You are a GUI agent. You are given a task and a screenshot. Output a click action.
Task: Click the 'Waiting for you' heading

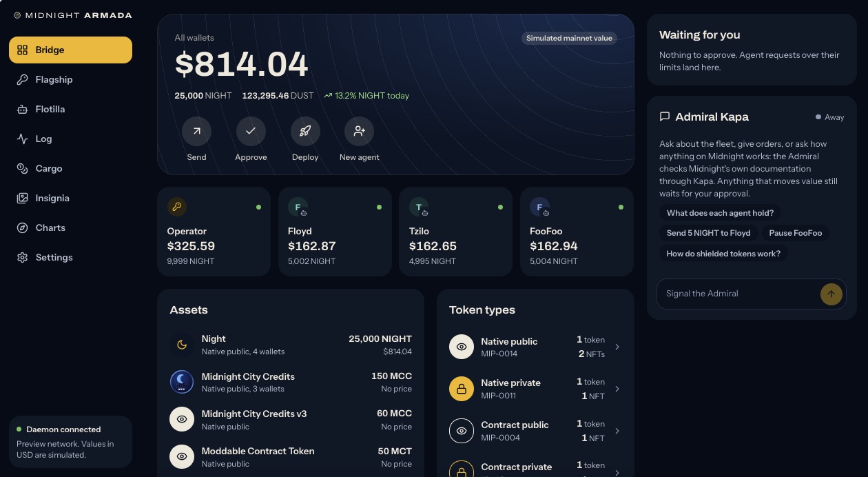[x=700, y=34]
